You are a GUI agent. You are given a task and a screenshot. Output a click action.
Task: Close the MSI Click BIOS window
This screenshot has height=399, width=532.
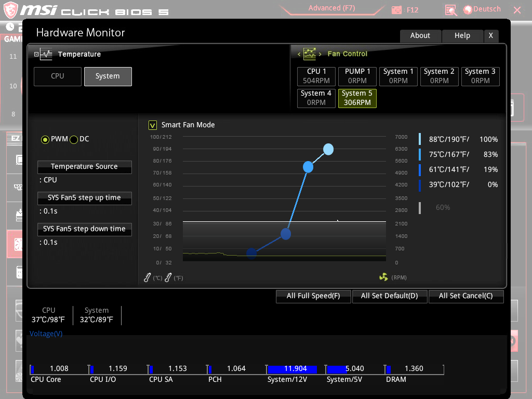(517, 10)
